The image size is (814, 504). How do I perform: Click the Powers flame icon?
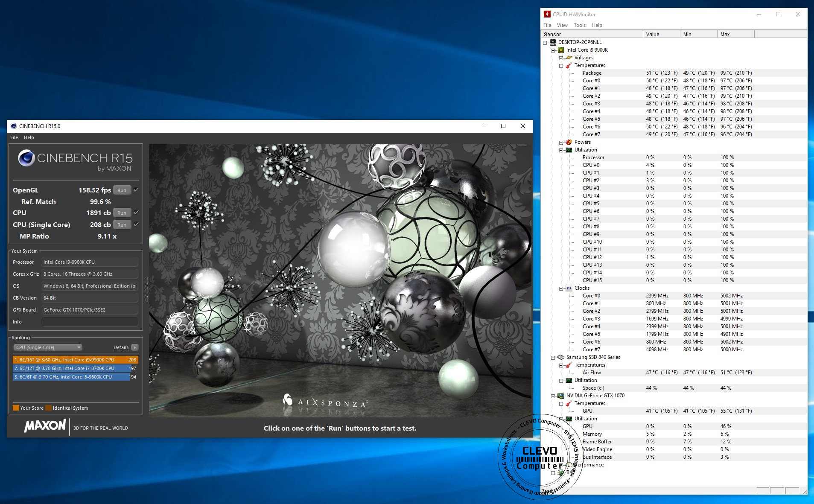(569, 142)
